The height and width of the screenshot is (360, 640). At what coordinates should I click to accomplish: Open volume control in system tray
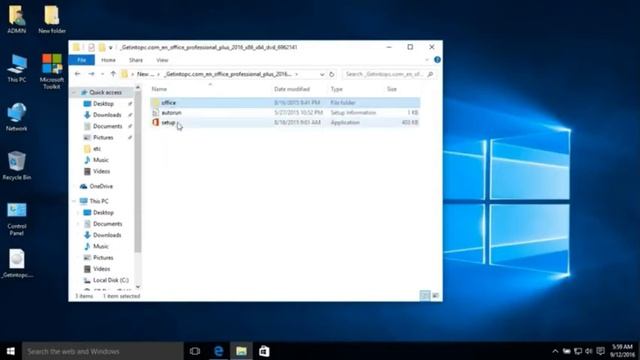(589, 351)
